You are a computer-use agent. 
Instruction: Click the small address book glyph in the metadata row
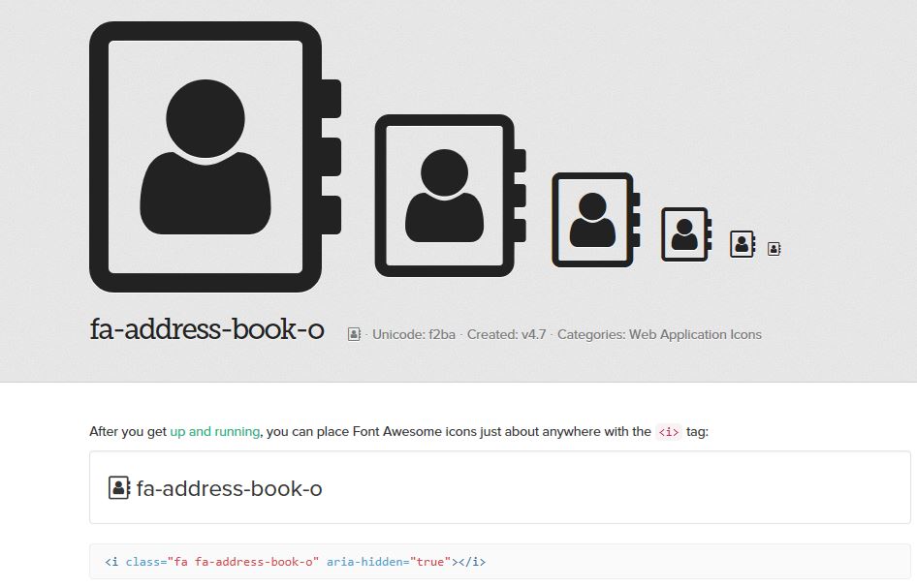point(353,333)
